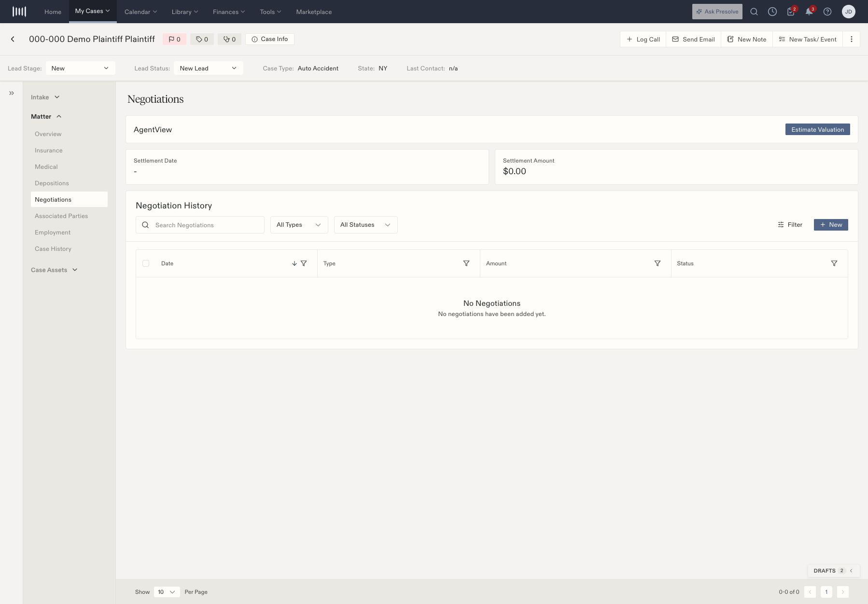Click Send Email button
Screen dimensions: 868x604
tap(694, 39)
